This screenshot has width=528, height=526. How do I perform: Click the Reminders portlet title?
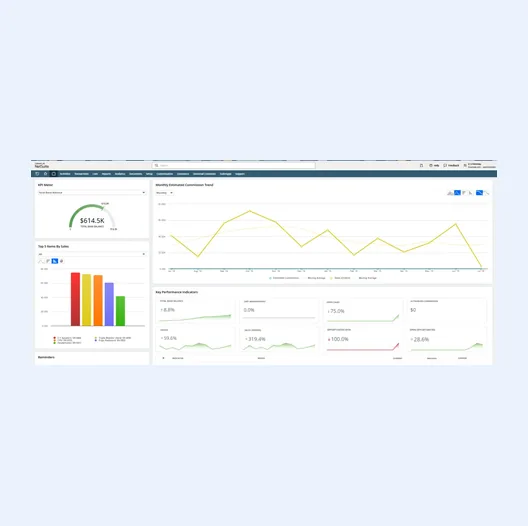coord(46,357)
